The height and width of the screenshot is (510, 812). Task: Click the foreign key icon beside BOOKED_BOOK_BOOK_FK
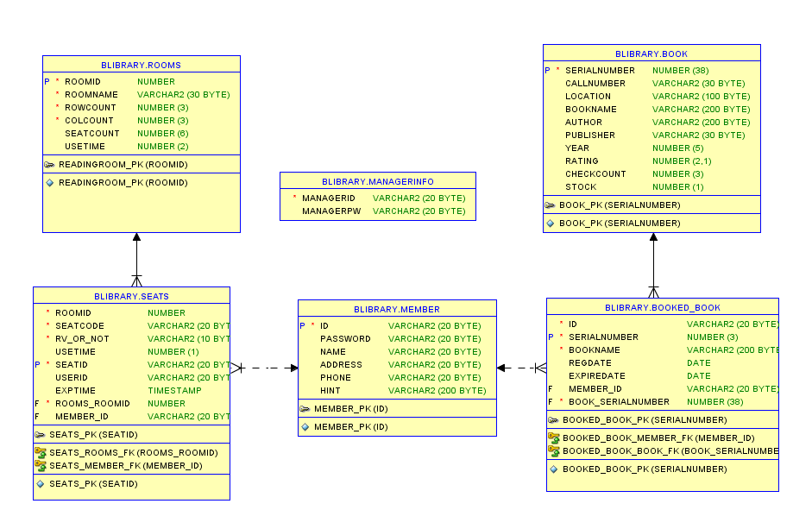tap(554, 451)
